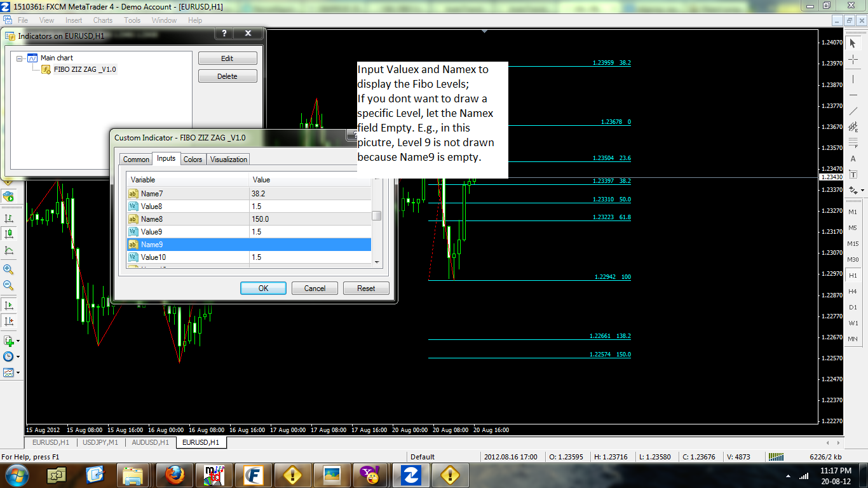This screenshot has width=868, height=488.
Task: Choose the Trendline drawing tool
Action: click(x=853, y=111)
